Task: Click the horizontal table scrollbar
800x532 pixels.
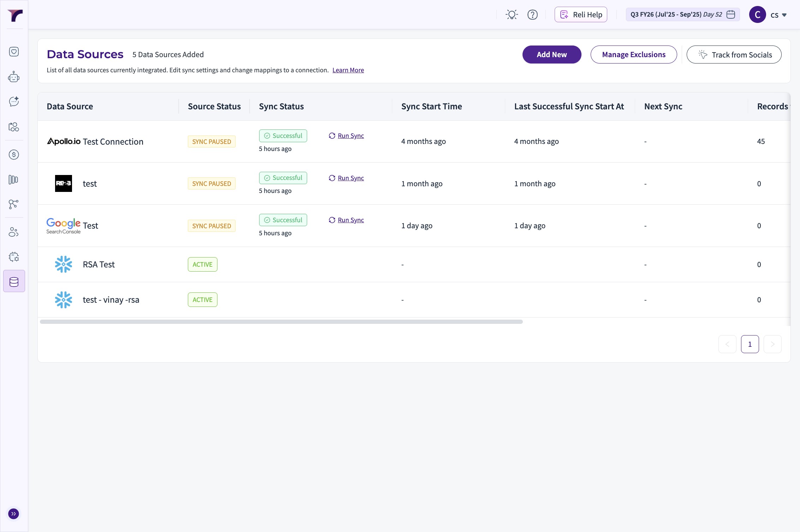Action: [281, 322]
